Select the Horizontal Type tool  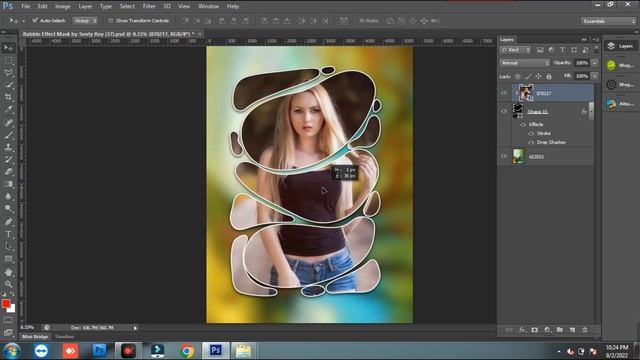(8, 234)
